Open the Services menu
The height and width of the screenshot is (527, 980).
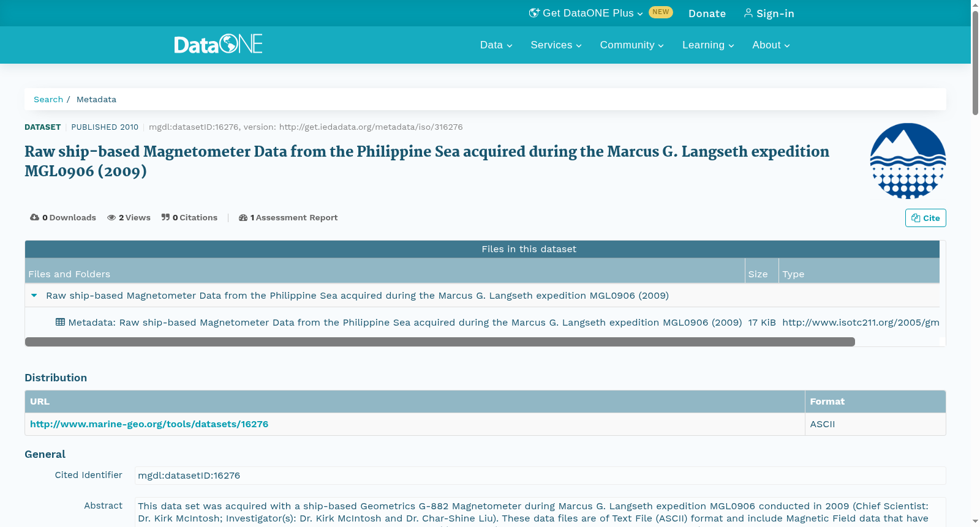[x=556, y=45]
